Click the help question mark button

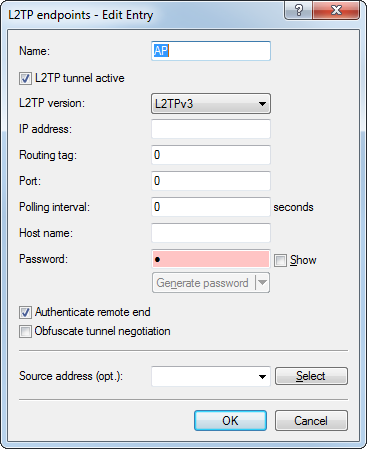(298, 10)
